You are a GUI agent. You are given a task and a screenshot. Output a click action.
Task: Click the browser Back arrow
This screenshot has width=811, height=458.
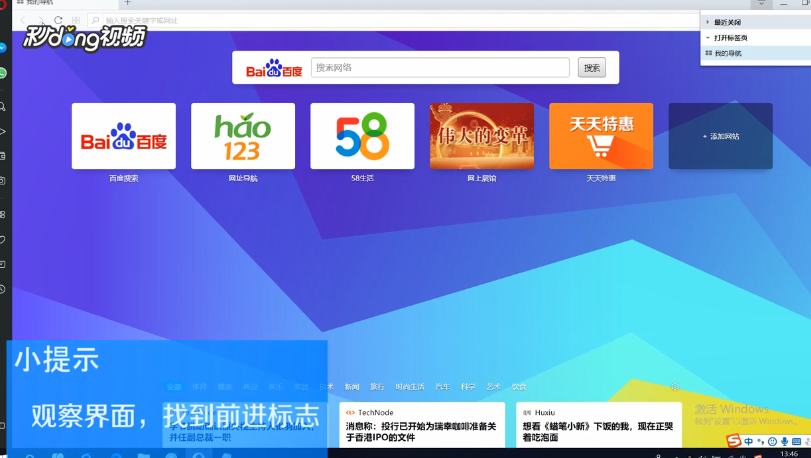coord(23,20)
